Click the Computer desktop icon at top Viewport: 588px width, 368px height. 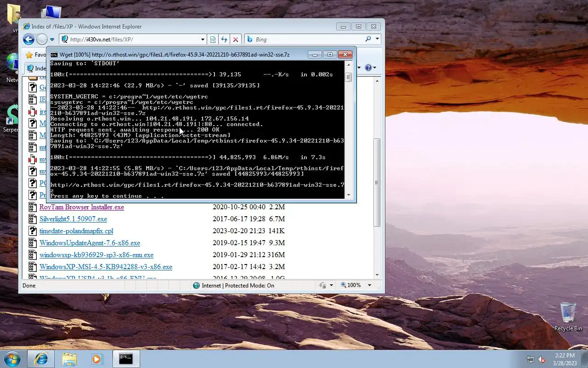51,12
